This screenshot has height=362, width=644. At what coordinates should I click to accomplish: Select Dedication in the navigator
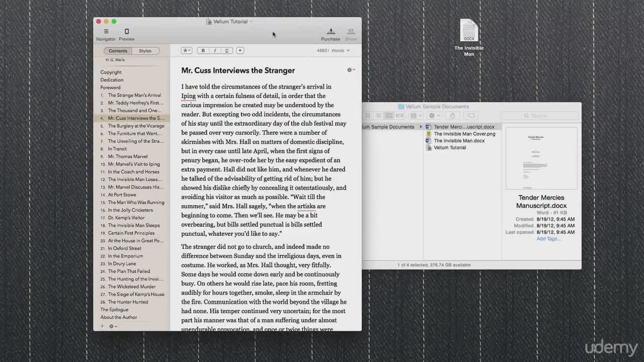point(112,80)
